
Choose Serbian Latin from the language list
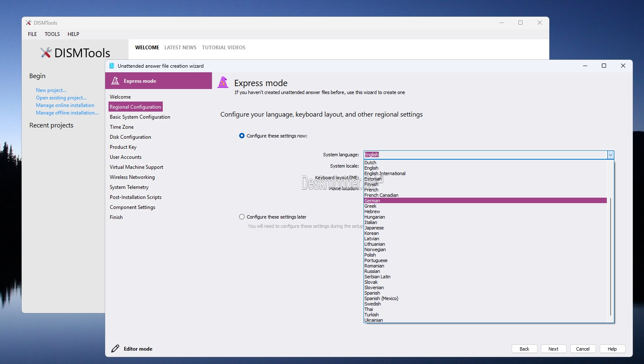point(485,277)
